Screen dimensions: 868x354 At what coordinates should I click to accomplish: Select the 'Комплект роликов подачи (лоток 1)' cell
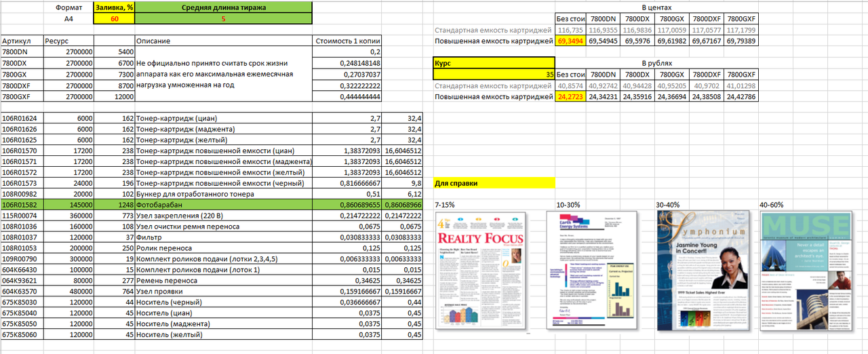224,269
